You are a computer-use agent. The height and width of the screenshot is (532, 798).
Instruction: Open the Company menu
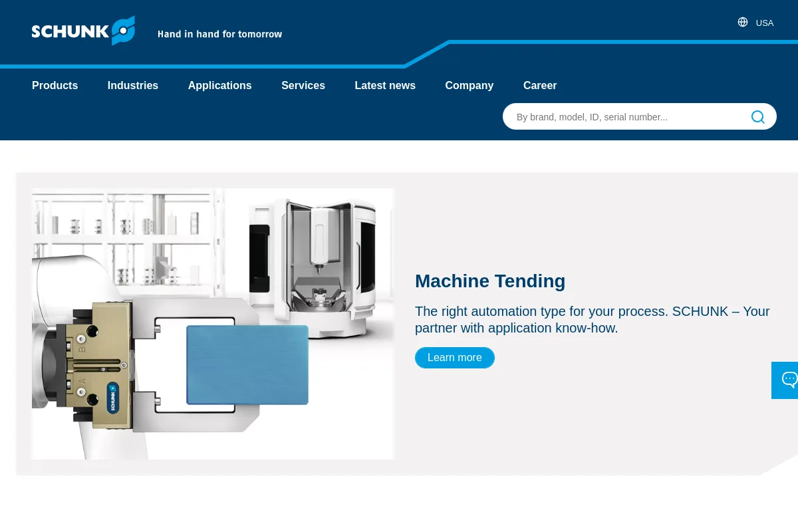[x=469, y=85]
